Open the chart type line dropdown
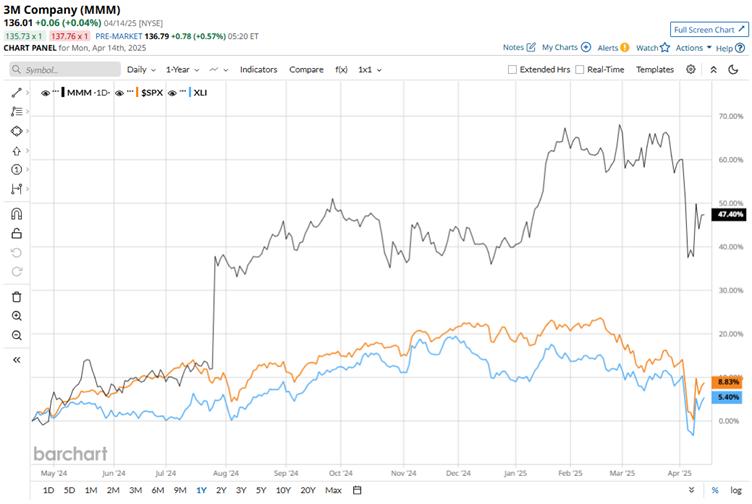This screenshot has width=752, height=504. (x=219, y=70)
